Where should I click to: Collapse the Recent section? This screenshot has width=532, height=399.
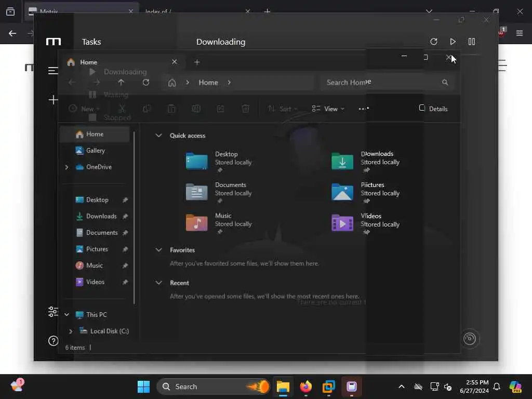[158, 283]
